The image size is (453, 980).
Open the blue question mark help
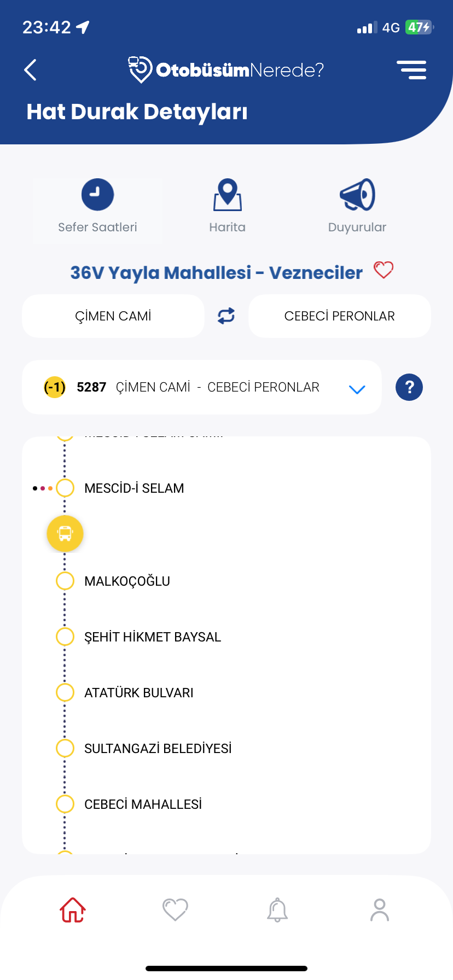point(409,387)
